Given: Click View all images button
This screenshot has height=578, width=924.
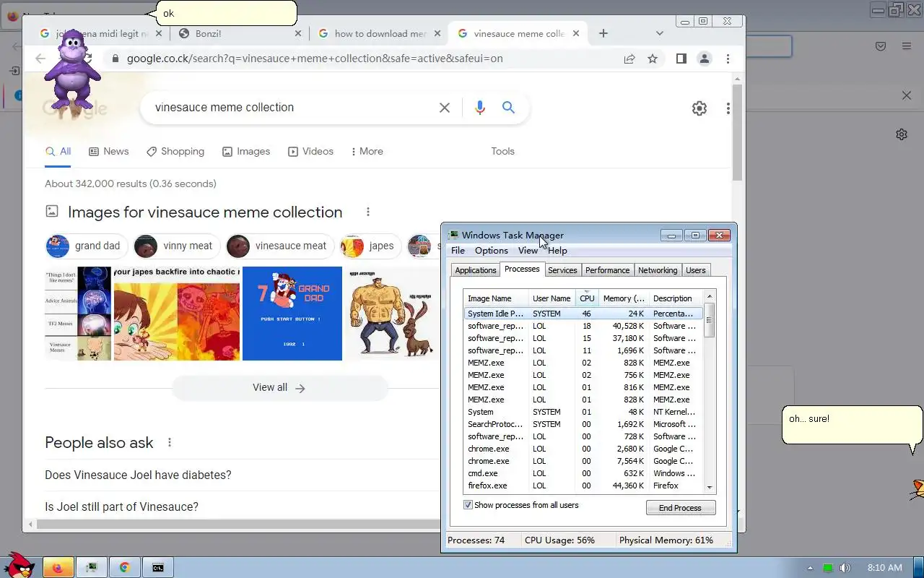Looking at the screenshot, I should [279, 388].
